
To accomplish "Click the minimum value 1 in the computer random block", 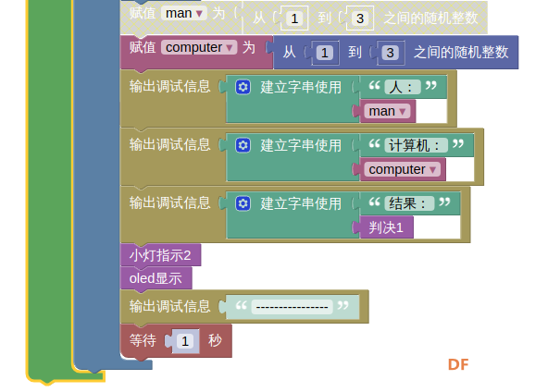I will pos(324,53).
